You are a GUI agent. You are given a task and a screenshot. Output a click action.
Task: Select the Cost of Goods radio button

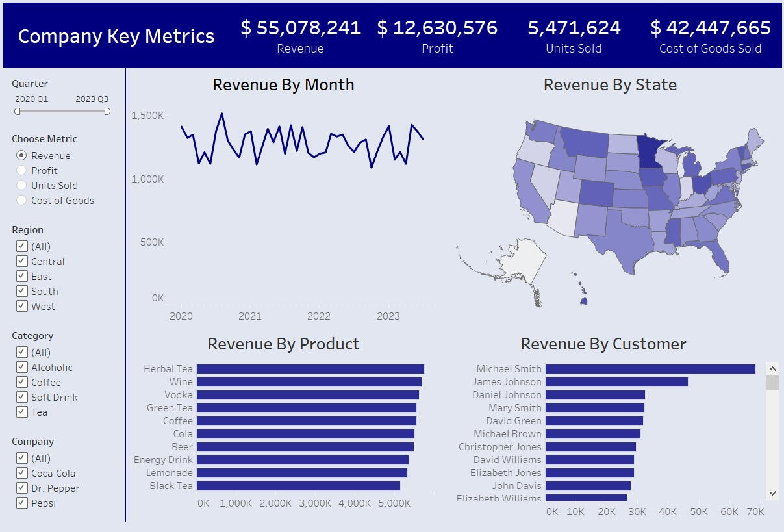22,200
